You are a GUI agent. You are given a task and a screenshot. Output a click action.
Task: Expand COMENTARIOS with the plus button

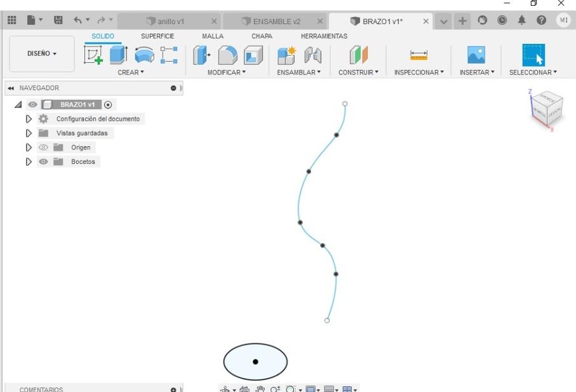173,389
